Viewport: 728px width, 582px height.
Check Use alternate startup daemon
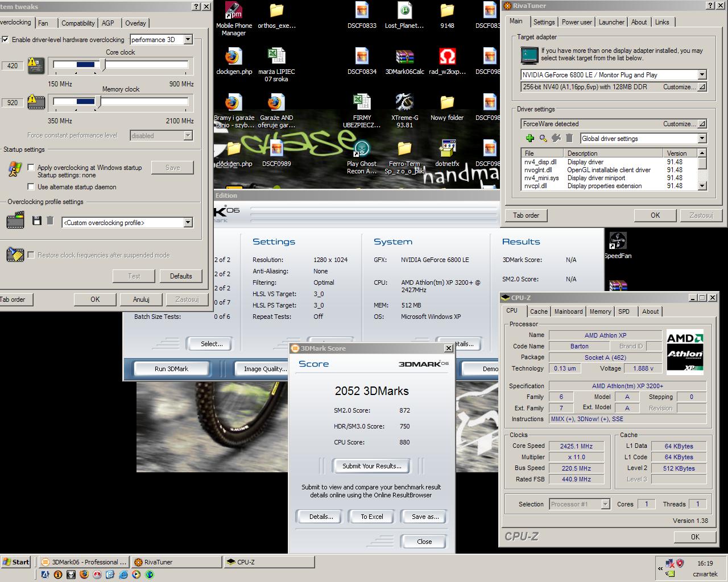click(x=31, y=187)
